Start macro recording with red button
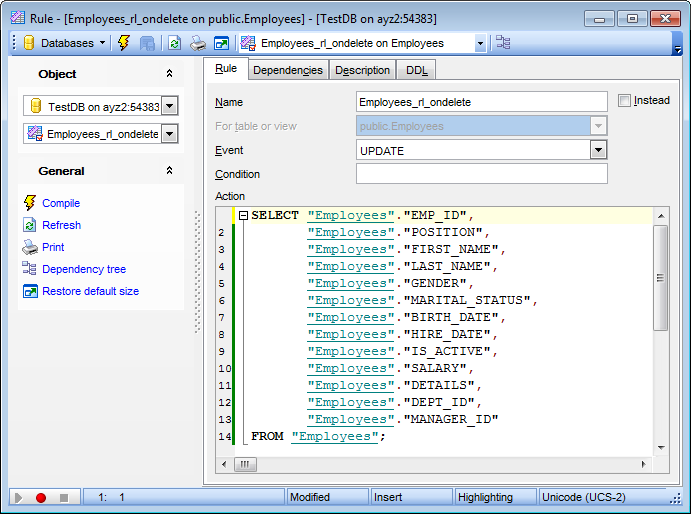The height and width of the screenshot is (514, 691). (41, 498)
